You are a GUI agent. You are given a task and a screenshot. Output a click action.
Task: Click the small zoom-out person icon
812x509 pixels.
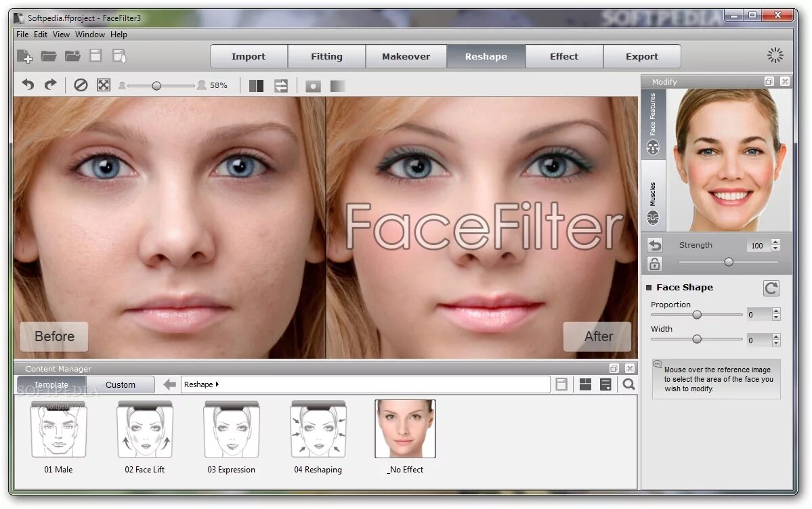click(122, 85)
